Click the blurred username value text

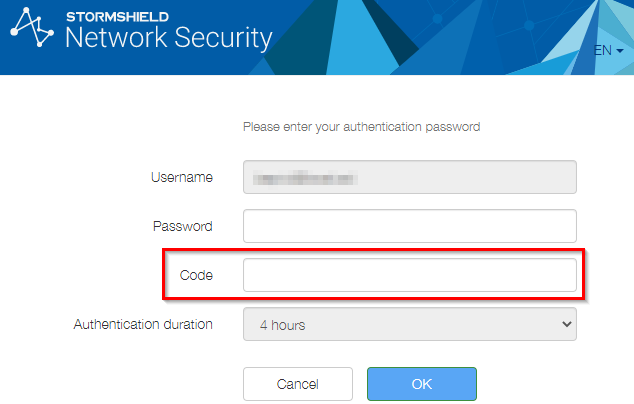(x=305, y=178)
